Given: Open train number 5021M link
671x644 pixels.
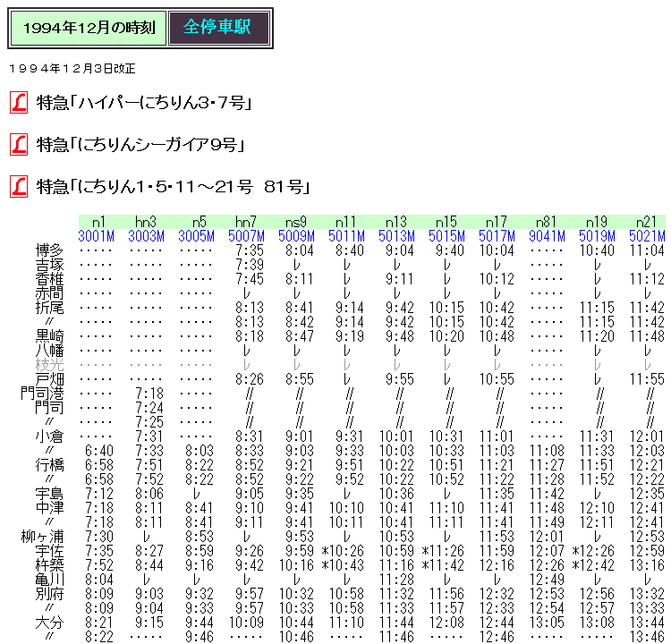Looking at the screenshot, I should [648, 236].
